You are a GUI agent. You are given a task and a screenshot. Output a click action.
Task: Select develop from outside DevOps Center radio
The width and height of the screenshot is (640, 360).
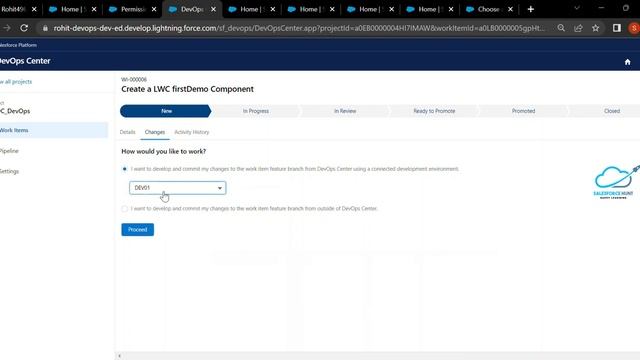(124, 209)
